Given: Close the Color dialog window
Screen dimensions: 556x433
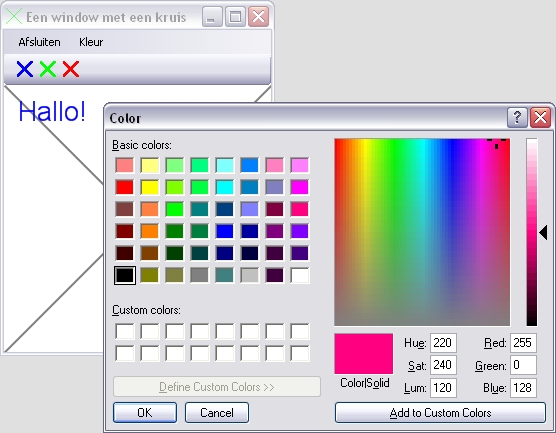Looking at the screenshot, I should (x=540, y=117).
